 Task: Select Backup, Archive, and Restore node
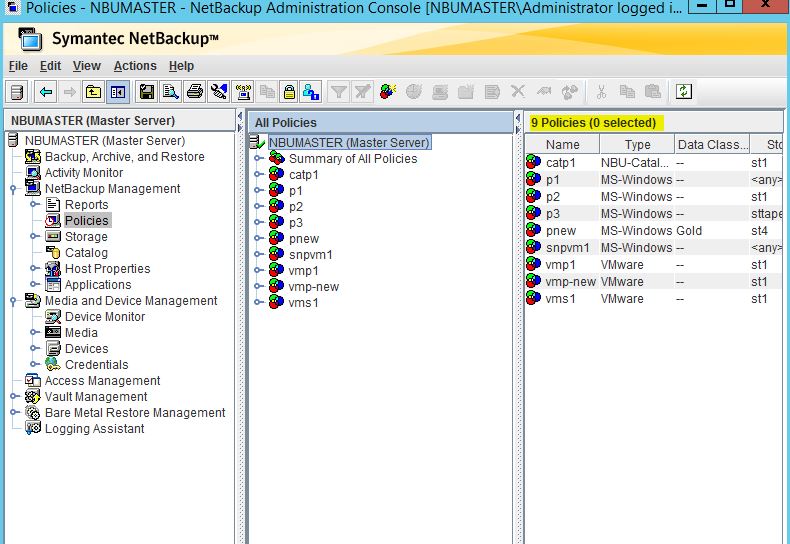pos(124,157)
